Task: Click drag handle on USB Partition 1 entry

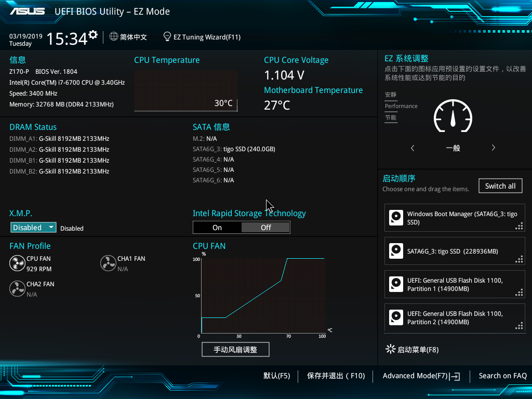Action: pyautogui.click(x=519, y=293)
